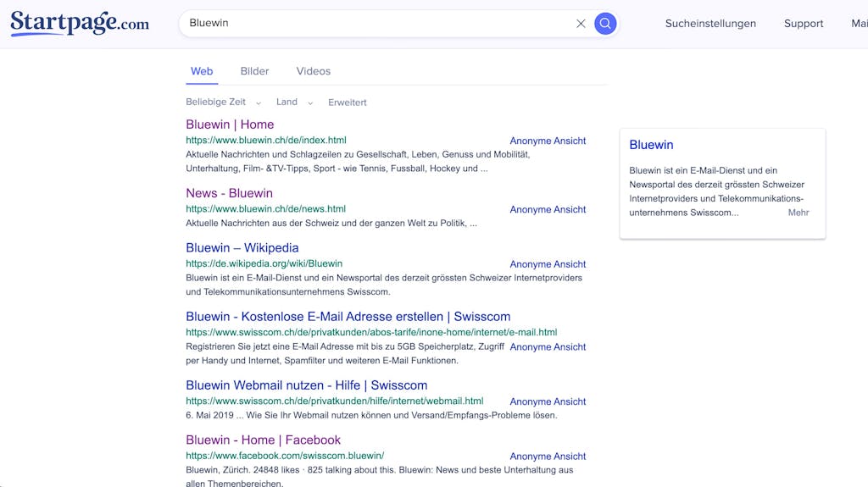Open Anonyme Ansicht for the Facebook result

(x=548, y=456)
